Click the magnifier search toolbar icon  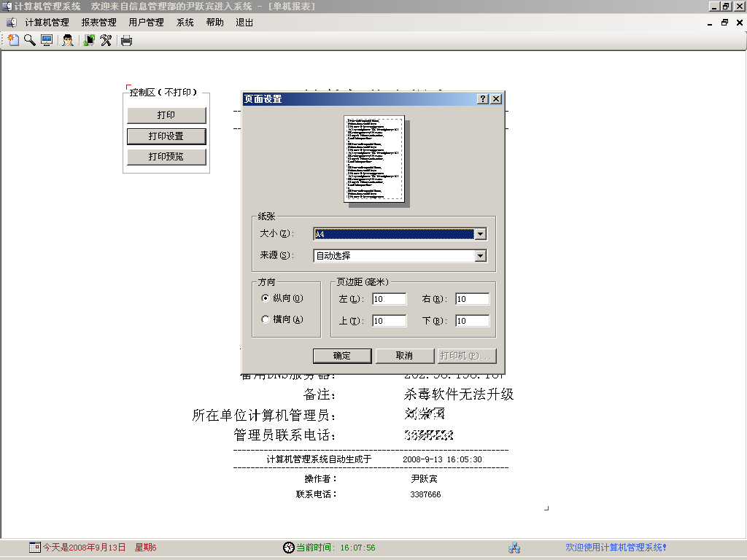pos(30,40)
